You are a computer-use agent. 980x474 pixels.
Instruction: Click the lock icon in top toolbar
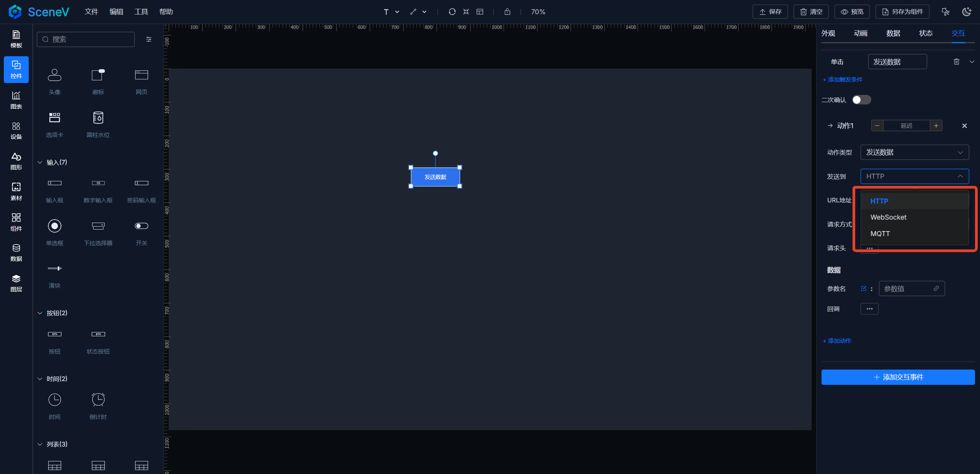coord(507,12)
